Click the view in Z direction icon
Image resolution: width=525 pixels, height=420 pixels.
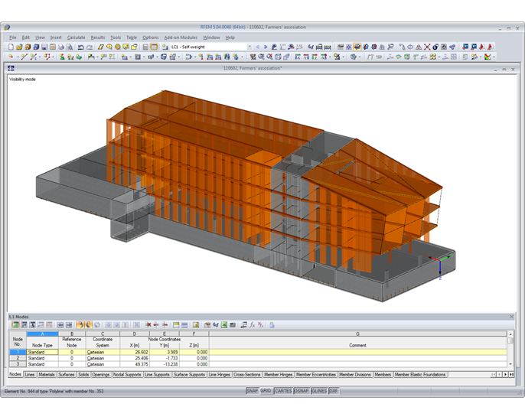coord(314,57)
